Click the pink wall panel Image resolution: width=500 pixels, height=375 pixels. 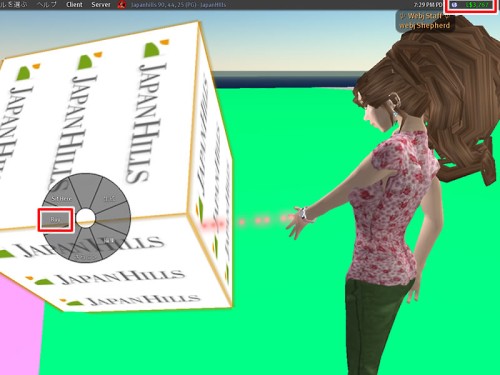20,325
